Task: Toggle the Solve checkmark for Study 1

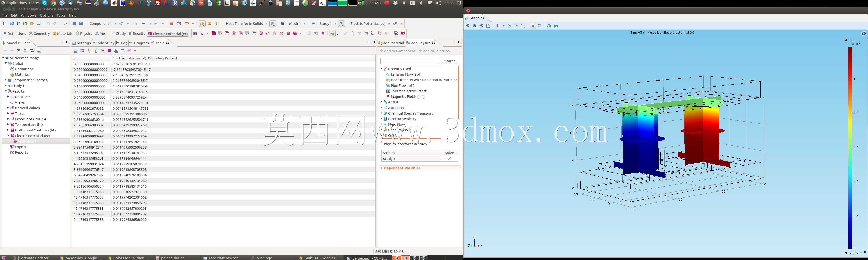Action: tap(449, 159)
